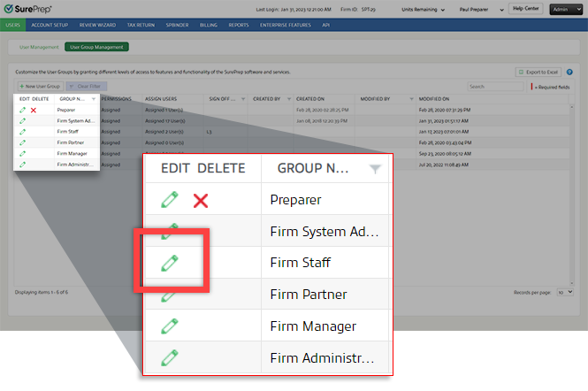Go to the Users menu

[x=12, y=25]
